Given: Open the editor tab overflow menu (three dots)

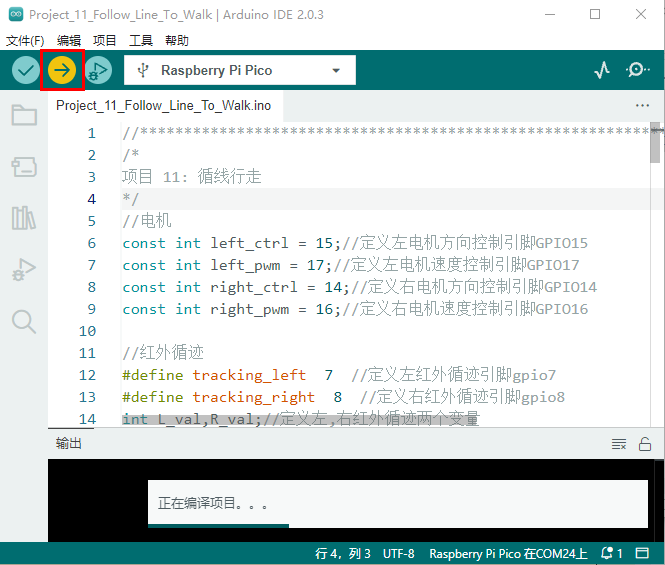Looking at the screenshot, I should (x=642, y=106).
